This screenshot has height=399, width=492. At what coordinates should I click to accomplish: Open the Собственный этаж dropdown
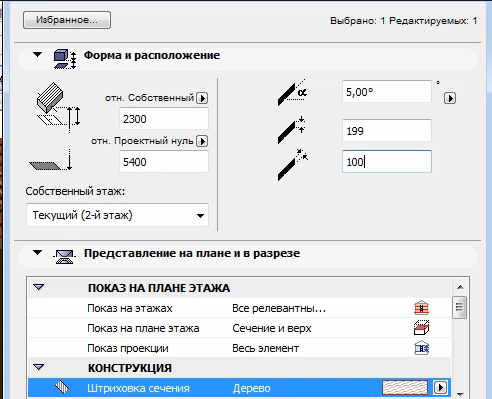(x=117, y=215)
